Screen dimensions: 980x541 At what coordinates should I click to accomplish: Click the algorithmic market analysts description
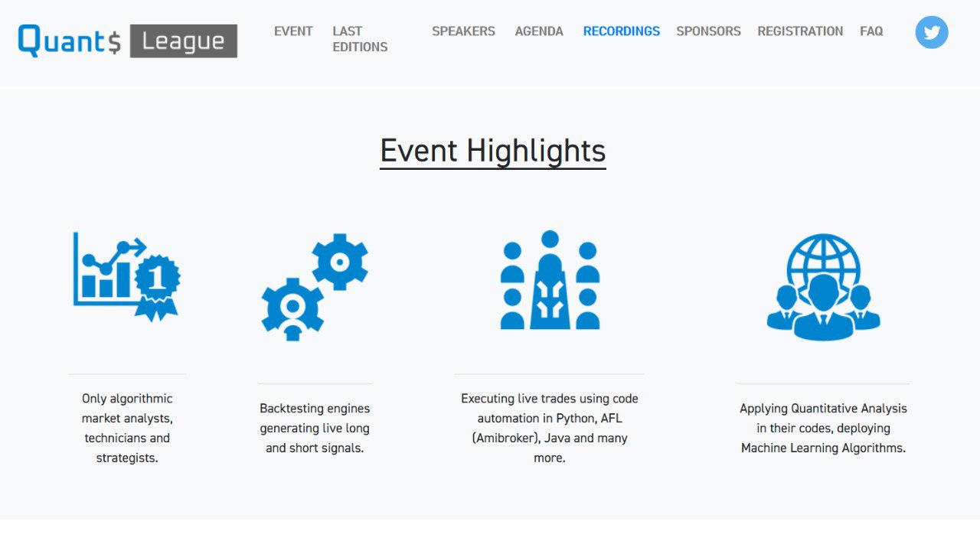[127, 428]
